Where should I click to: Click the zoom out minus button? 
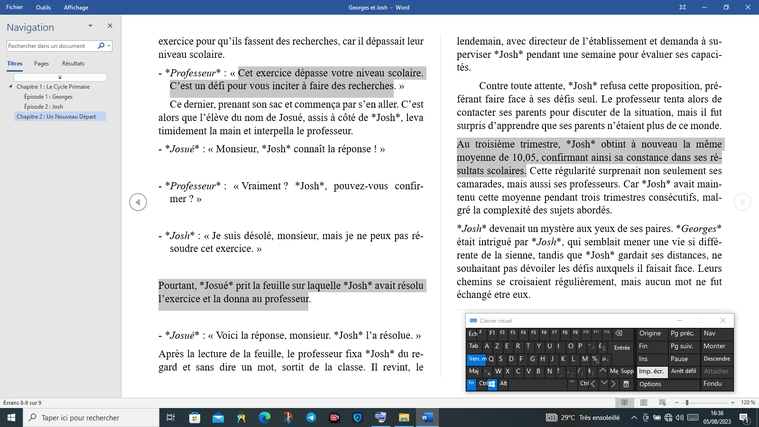coord(676,403)
